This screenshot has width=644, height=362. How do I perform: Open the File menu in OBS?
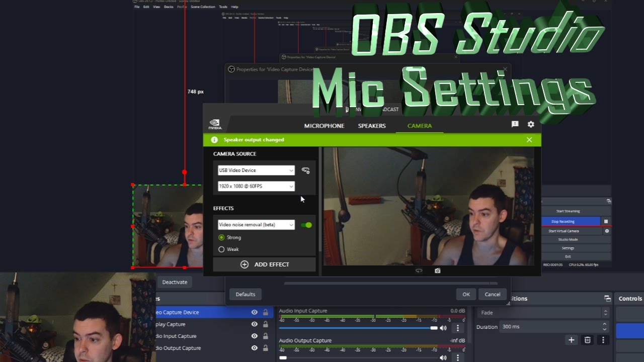click(x=137, y=7)
